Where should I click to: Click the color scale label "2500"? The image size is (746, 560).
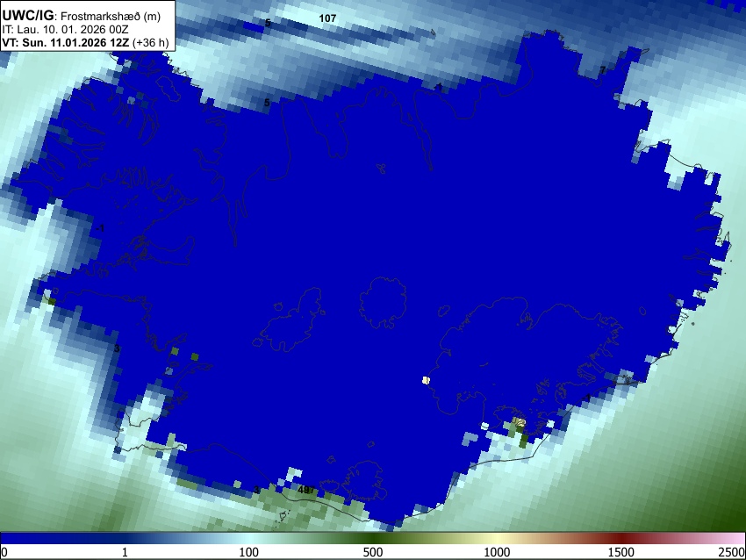pyautogui.click(x=733, y=552)
